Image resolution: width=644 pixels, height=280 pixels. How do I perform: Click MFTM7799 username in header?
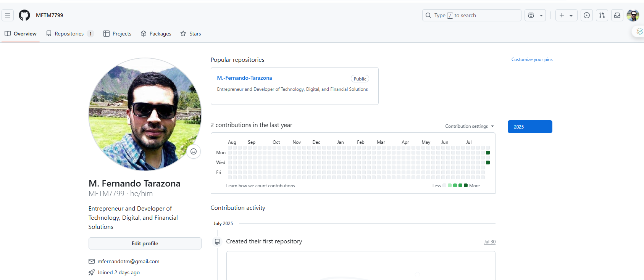pos(50,15)
